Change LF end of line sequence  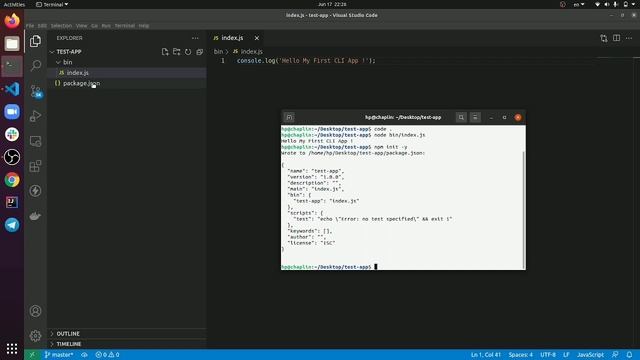coord(566,355)
